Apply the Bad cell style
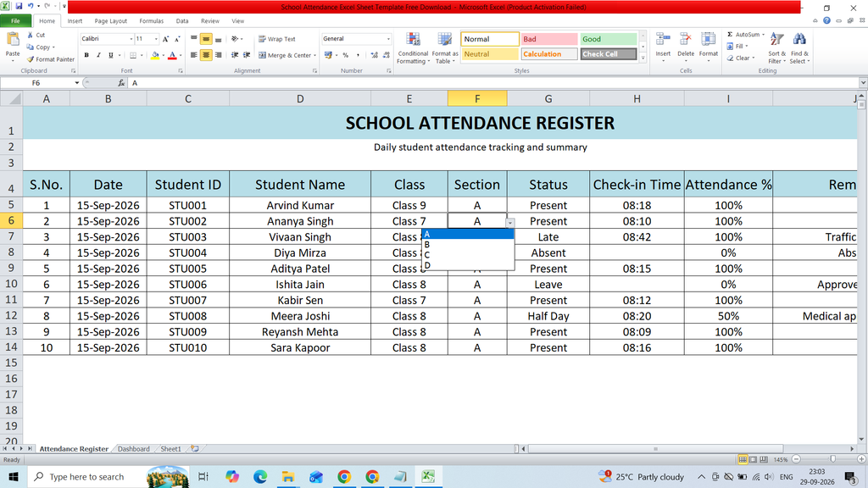Viewport: 868px width, 488px height. pos(548,39)
